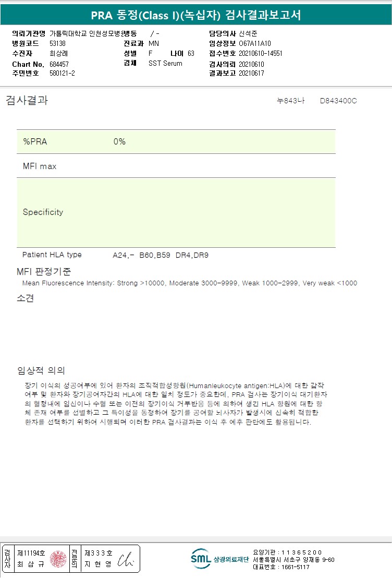392x578 pixels.
Task: Click the hospital code 53138
Action: (x=57, y=43)
